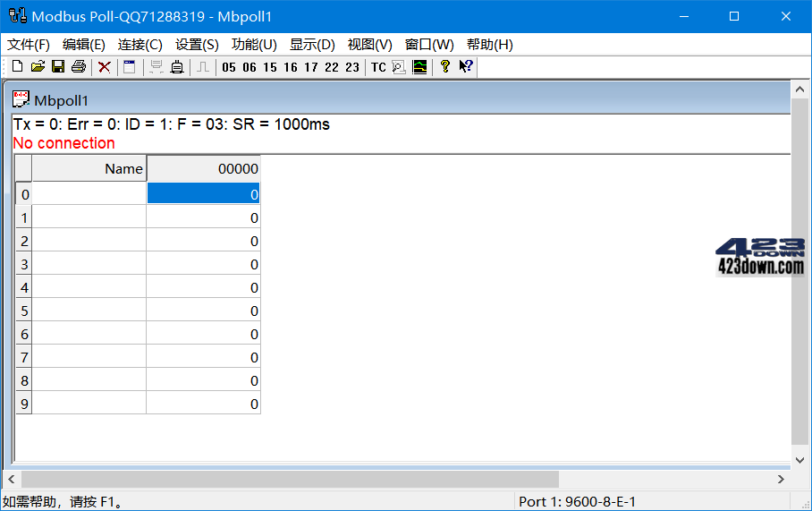This screenshot has width=812, height=511.
Task: Click the Name cell in row 4
Action: tap(89, 287)
